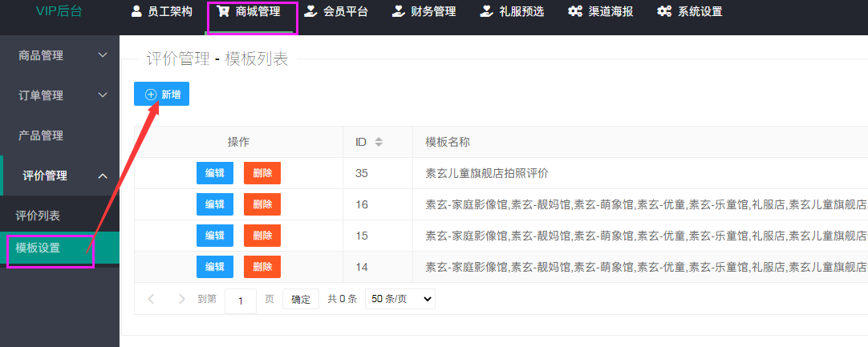Click 编辑 for template ID 35
The height and width of the screenshot is (347, 868).
[x=214, y=173]
